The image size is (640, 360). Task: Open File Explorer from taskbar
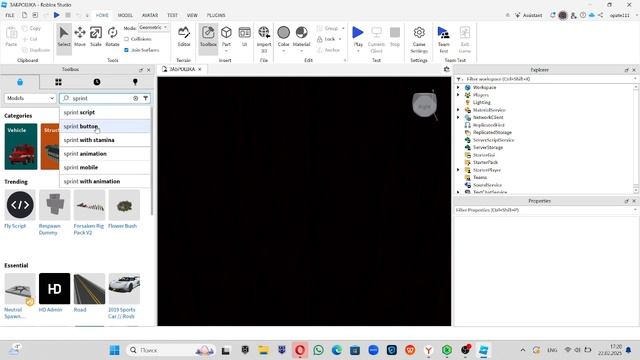pos(264,350)
